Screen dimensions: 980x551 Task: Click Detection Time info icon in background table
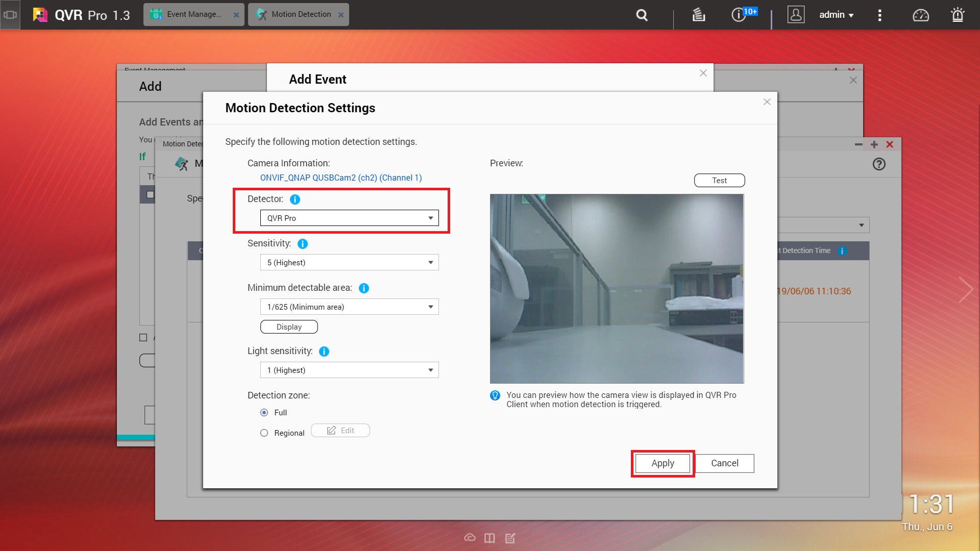pos(842,251)
